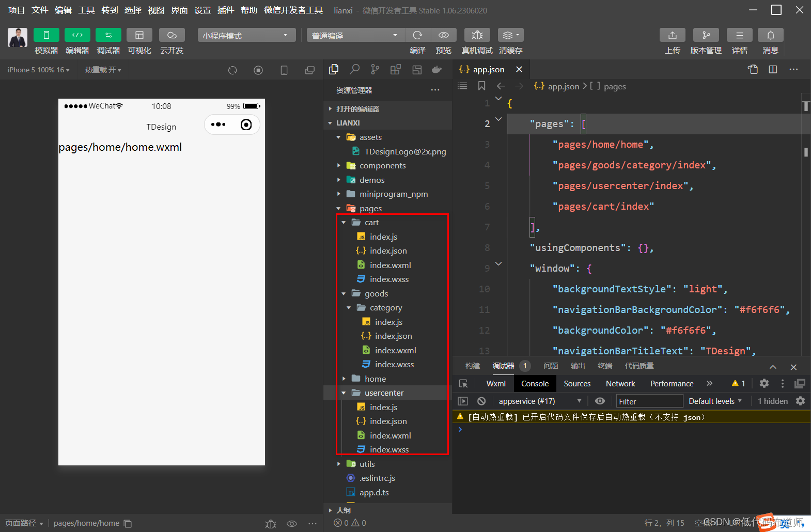Toggle the debugger panel button
Screen dimensions: 811x532
[108, 35]
